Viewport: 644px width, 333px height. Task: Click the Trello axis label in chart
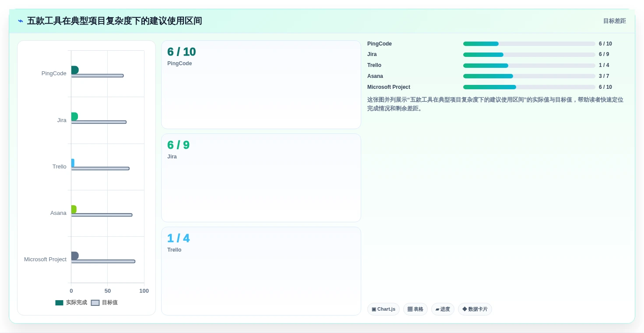(x=60, y=167)
